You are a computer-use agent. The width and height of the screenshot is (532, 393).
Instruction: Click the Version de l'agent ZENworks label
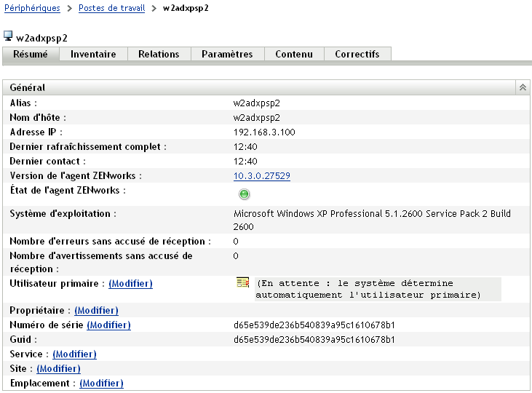(x=76, y=176)
